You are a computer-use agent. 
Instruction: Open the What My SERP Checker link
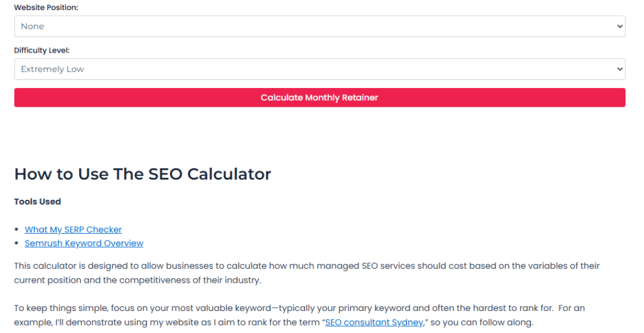click(73, 229)
